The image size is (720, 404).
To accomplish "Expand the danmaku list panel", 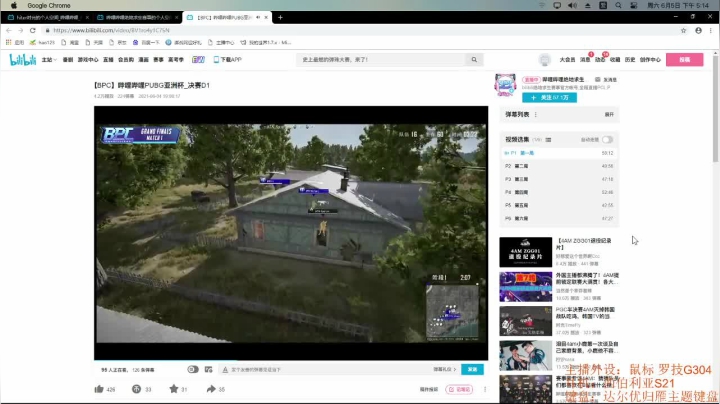I will (x=609, y=115).
